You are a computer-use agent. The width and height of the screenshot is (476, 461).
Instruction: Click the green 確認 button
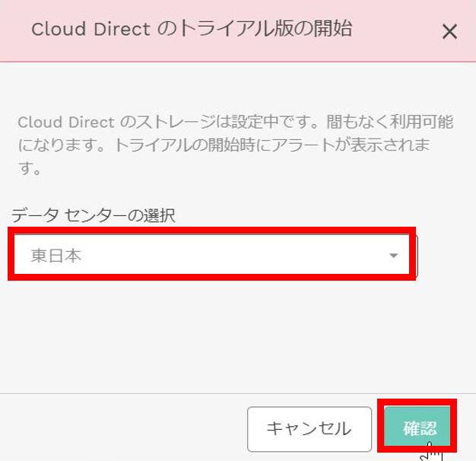click(x=419, y=428)
